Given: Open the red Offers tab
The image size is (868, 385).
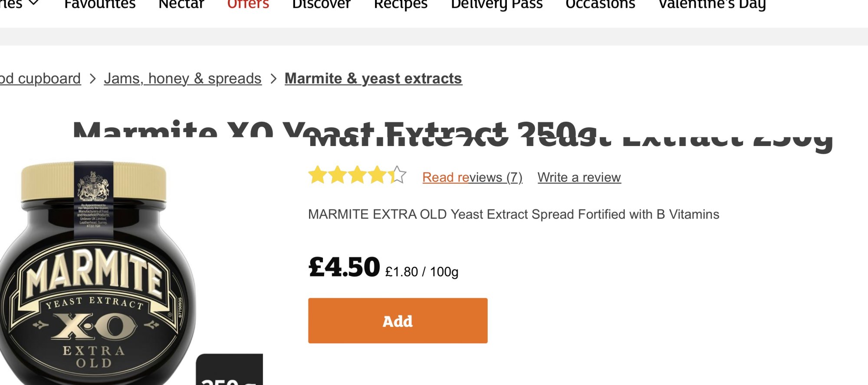Looking at the screenshot, I should click(248, 4).
